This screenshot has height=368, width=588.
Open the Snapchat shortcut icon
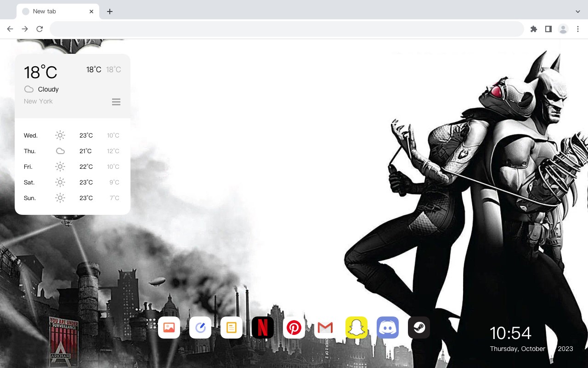tap(356, 328)
